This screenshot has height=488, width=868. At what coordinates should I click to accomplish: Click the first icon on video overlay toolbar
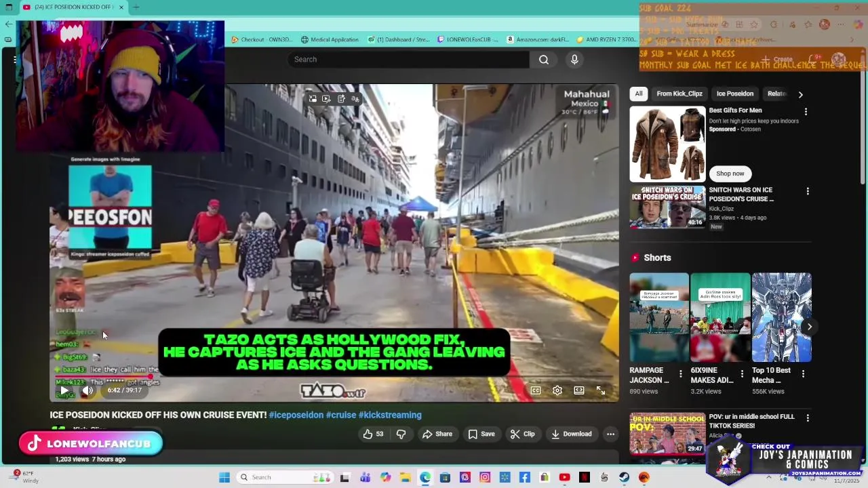coord(313,99)
